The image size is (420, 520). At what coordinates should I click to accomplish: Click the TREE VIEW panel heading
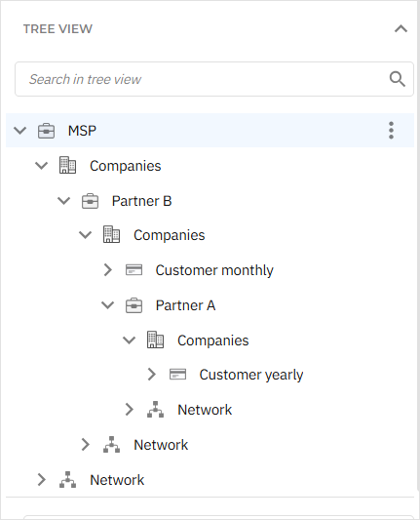[57, 29]
